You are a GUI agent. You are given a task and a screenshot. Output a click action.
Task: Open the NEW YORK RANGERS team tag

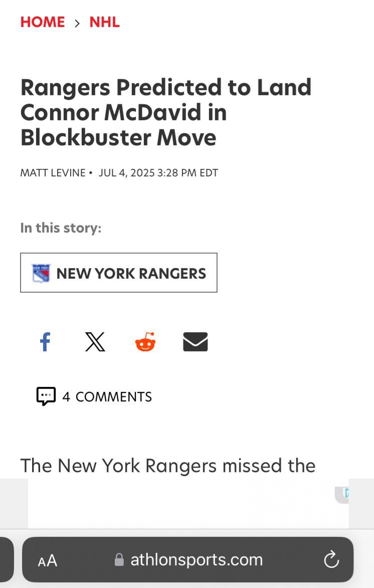[131, 273]
